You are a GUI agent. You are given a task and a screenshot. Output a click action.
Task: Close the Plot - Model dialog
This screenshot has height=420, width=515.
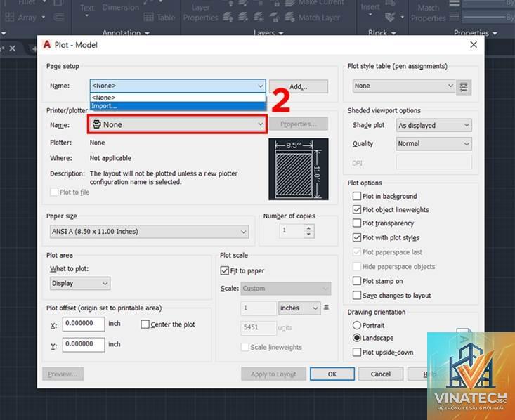[x=474, y=45]
